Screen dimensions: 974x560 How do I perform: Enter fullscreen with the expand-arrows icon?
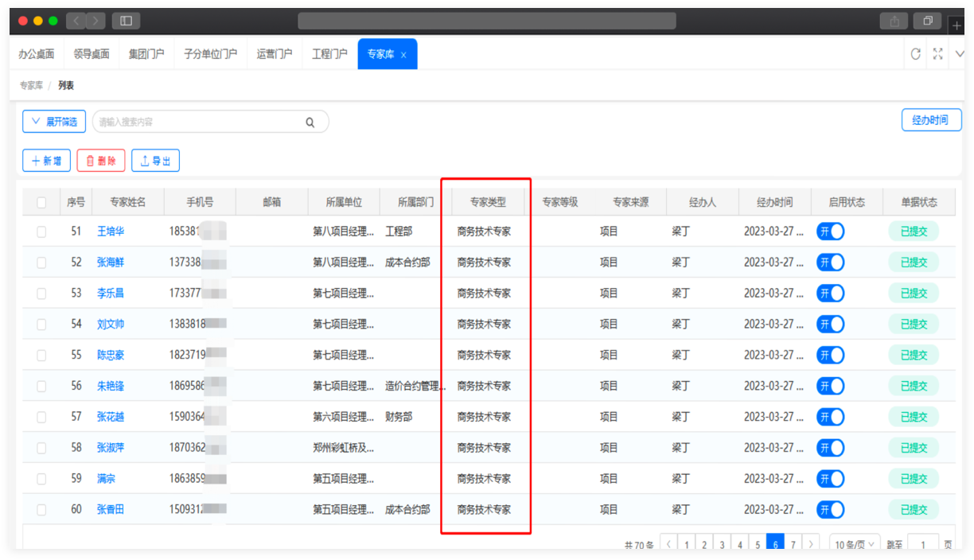[938, 54]
